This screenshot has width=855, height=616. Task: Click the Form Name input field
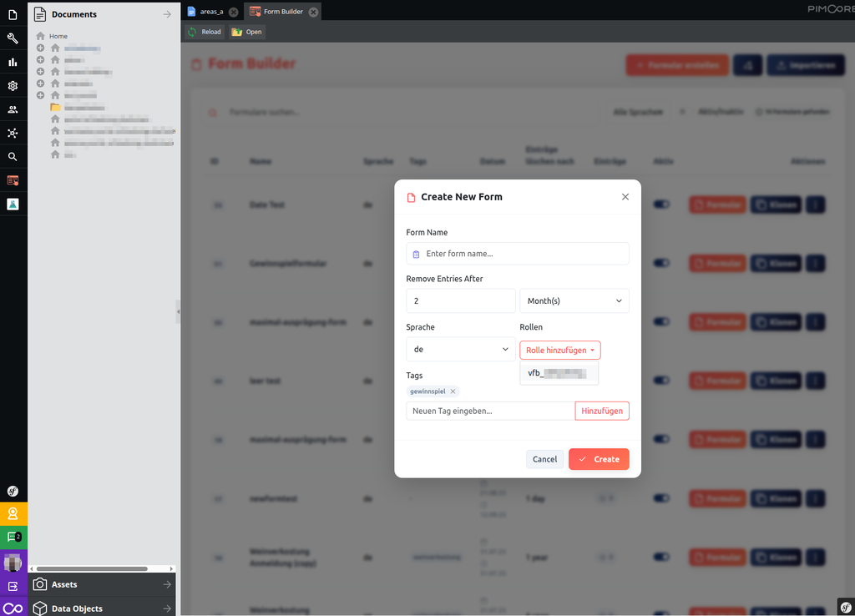point(518,254)
